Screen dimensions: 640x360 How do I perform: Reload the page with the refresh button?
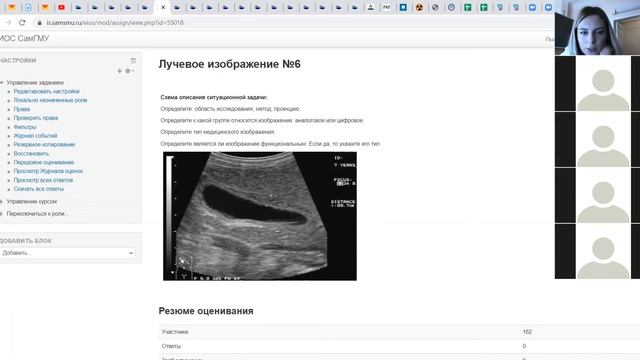point(22,23)
